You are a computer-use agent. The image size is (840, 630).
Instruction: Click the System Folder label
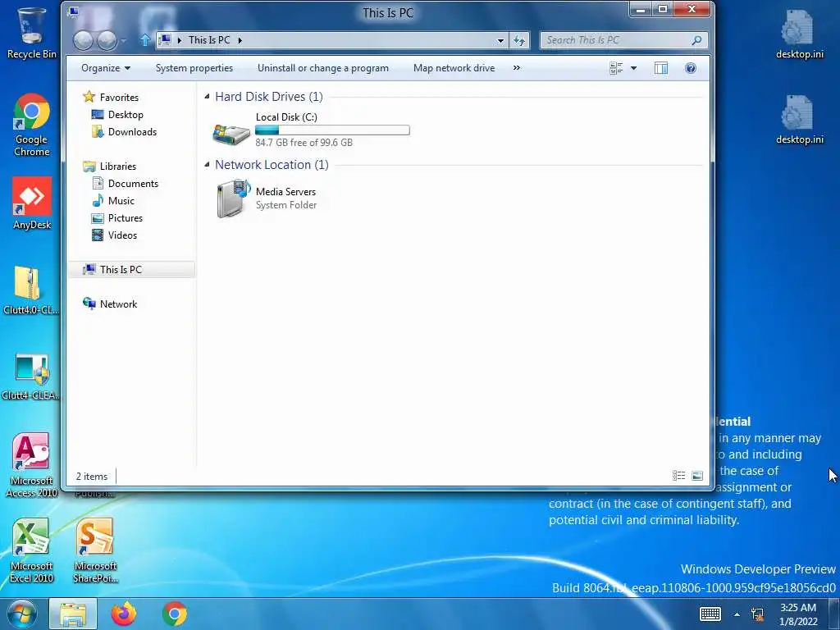click(286, 205)
